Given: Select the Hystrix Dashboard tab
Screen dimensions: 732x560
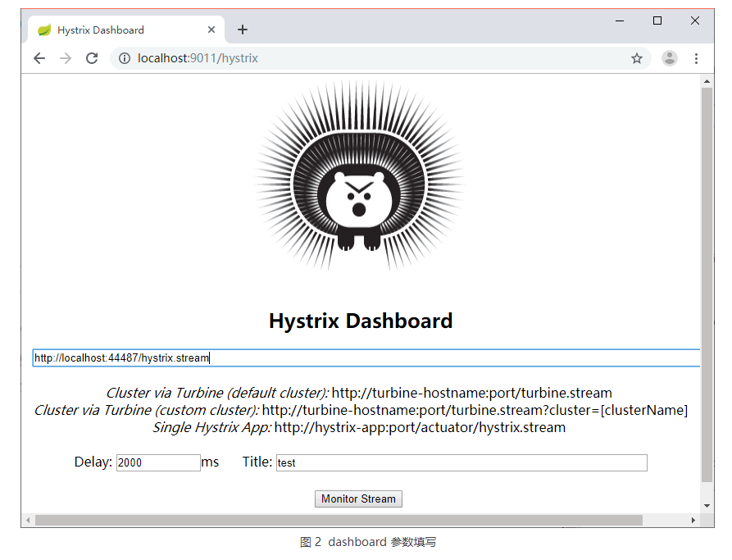Looking at the screenshot, I should coord(126,30).
